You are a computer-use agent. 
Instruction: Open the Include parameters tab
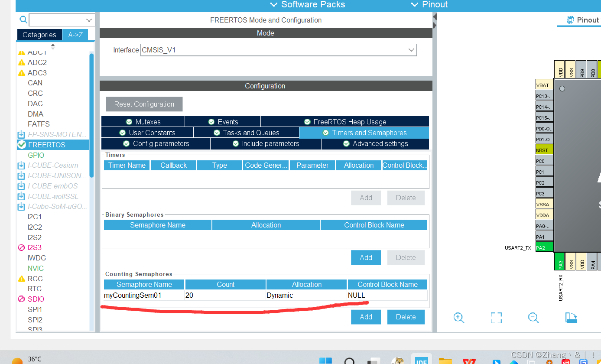266,143
